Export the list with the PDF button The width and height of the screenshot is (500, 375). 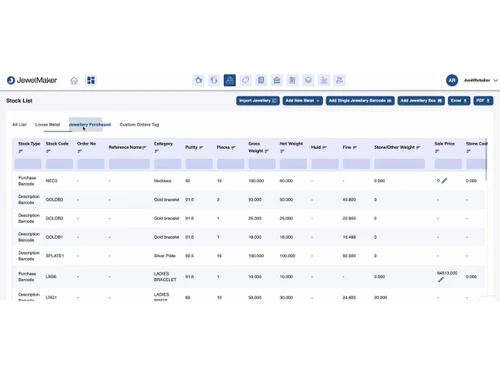coord(483,101)
